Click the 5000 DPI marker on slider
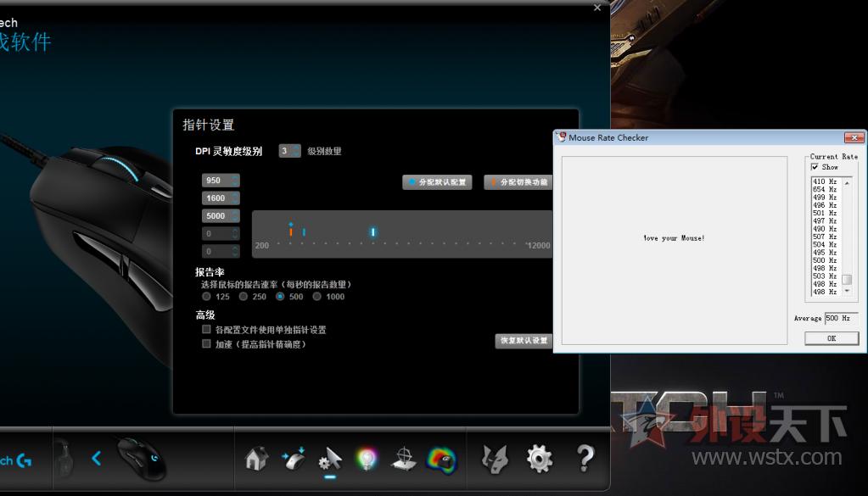Image resolution: width=868 pixels, height=496 pixels. click(x=372, y=232)
